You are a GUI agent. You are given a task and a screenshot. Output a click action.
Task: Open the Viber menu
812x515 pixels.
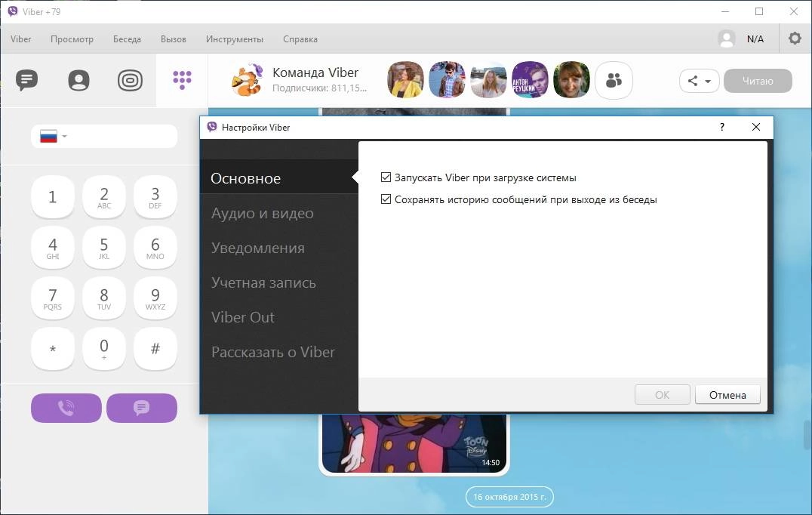[x=20, y=39]
